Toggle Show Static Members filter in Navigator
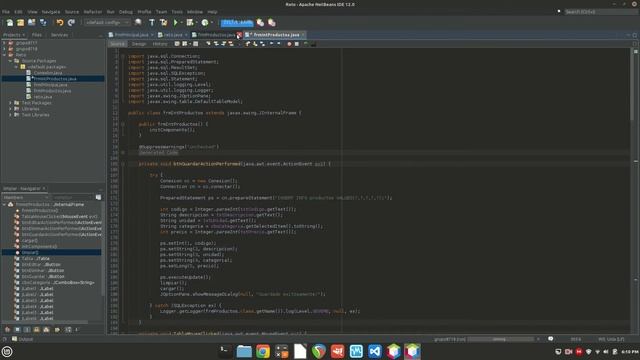 click(27, 329)
